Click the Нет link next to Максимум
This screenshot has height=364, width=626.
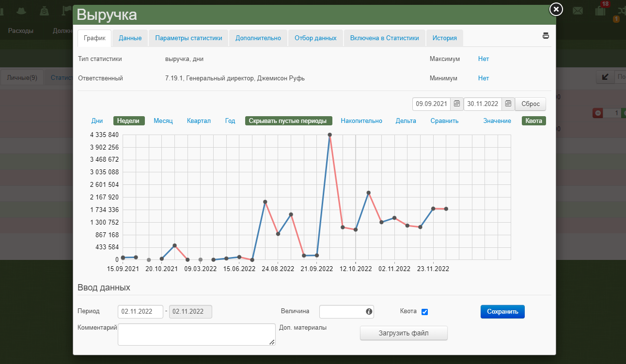click(x=484, y=59)
